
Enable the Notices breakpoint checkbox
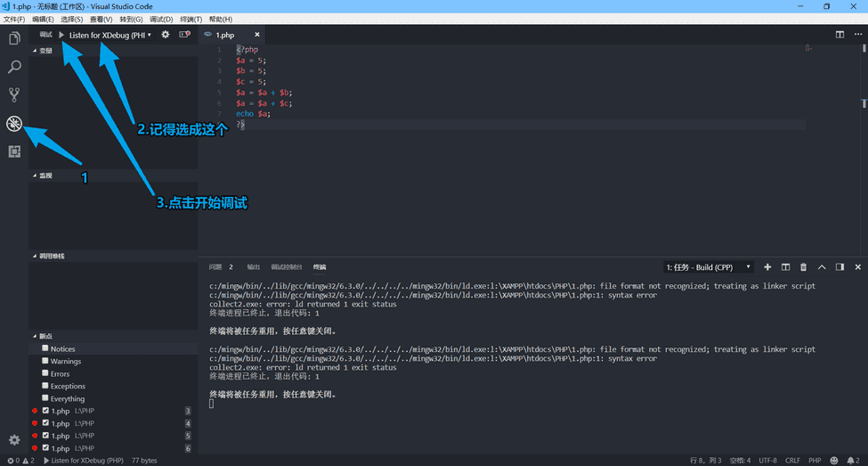[x=45, y=348]
